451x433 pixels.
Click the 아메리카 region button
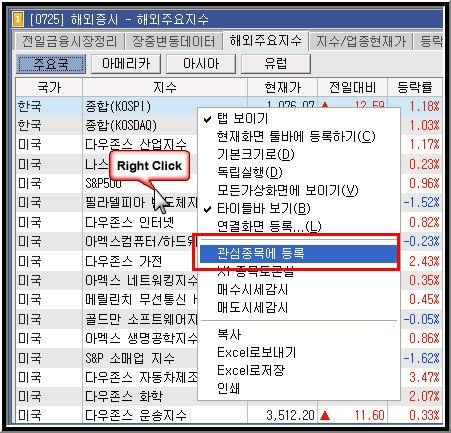tap(126, 64)
